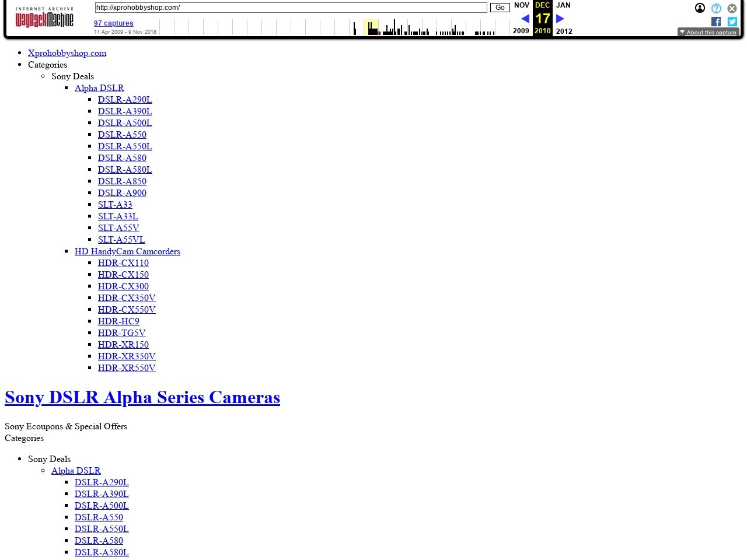Share capture on Twitter
747x560 pixels.
(732, 22)
